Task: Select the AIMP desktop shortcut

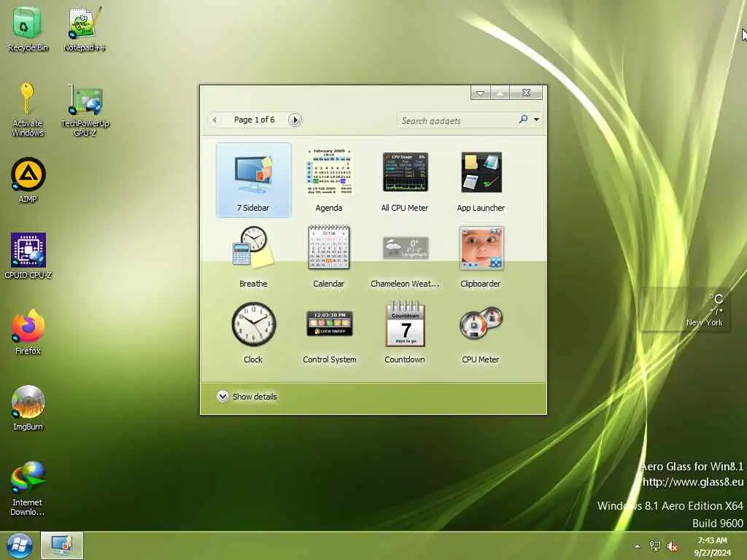Action: pos(28,180)
